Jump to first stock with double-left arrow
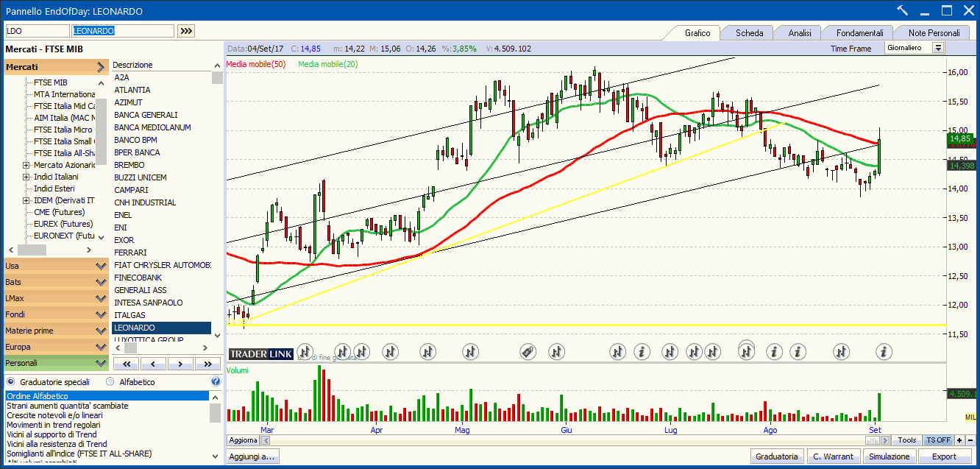980x469 pixels. (x=127, y=364)
